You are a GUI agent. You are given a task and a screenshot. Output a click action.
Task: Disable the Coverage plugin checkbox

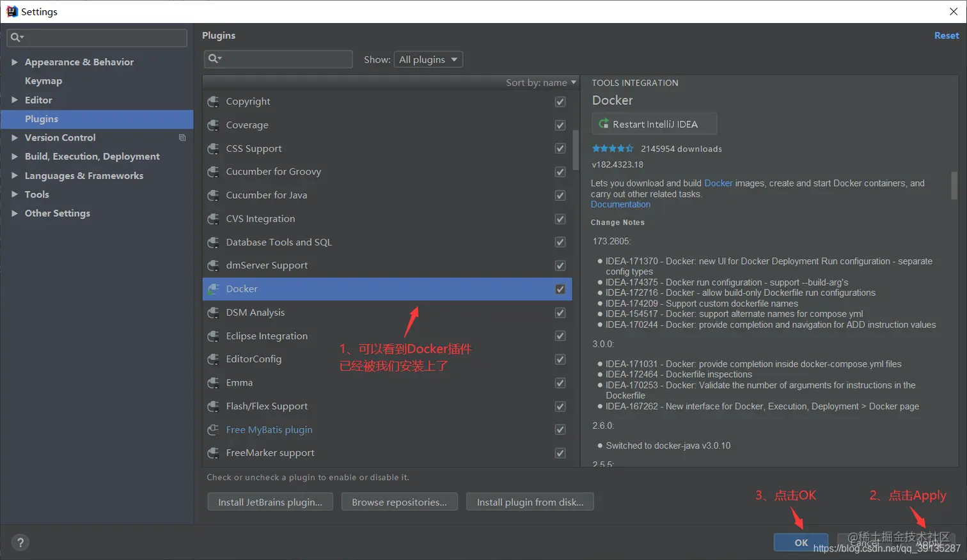[x=560, y=125]
